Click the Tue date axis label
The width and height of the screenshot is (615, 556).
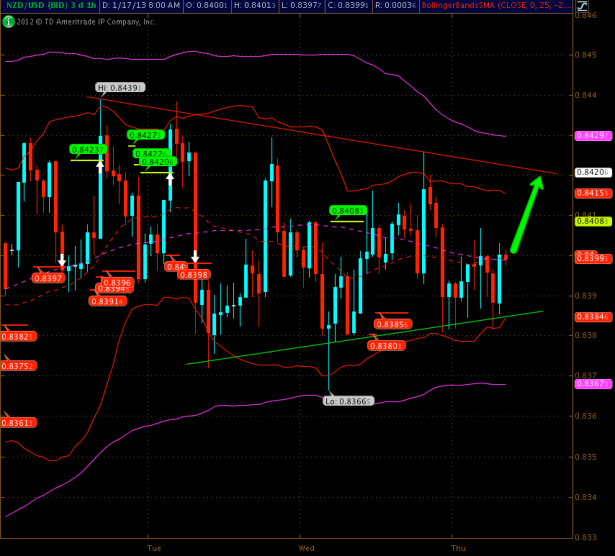(x=153, y=548)
